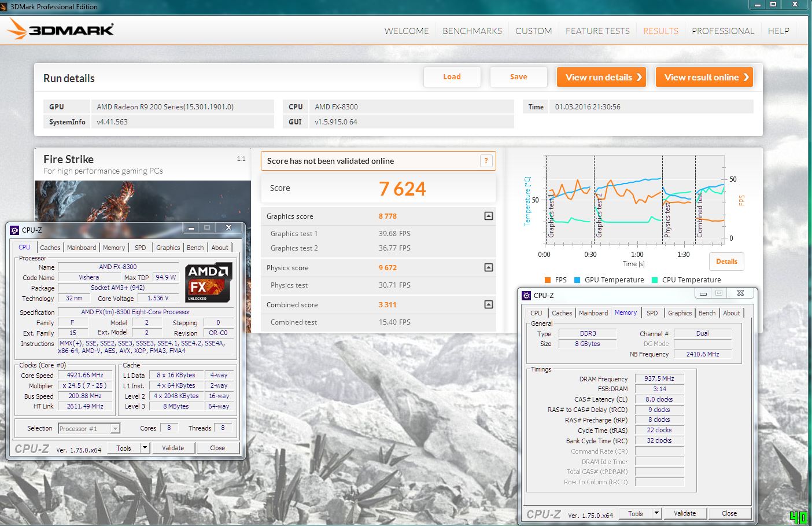Click the Combined score value 3 311
The width and height of the screenshot is (812, 526).
coord(387,305)
